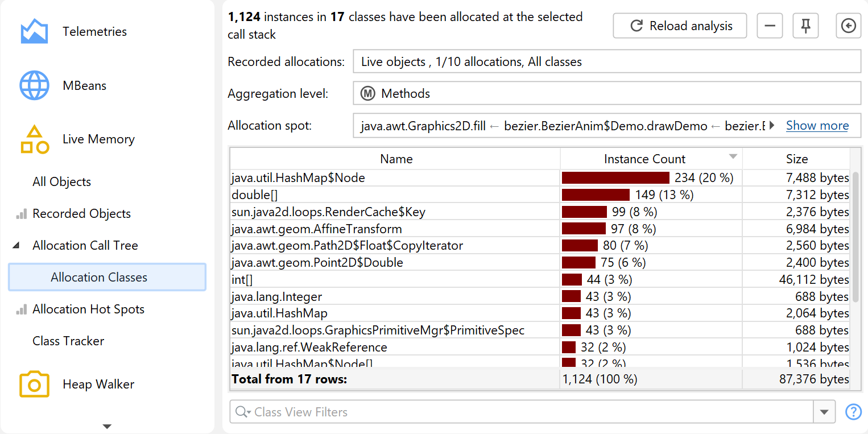Click the back arrow circle icon
Viewport: 868px width, 434px height.
click(x=848, y=26)
